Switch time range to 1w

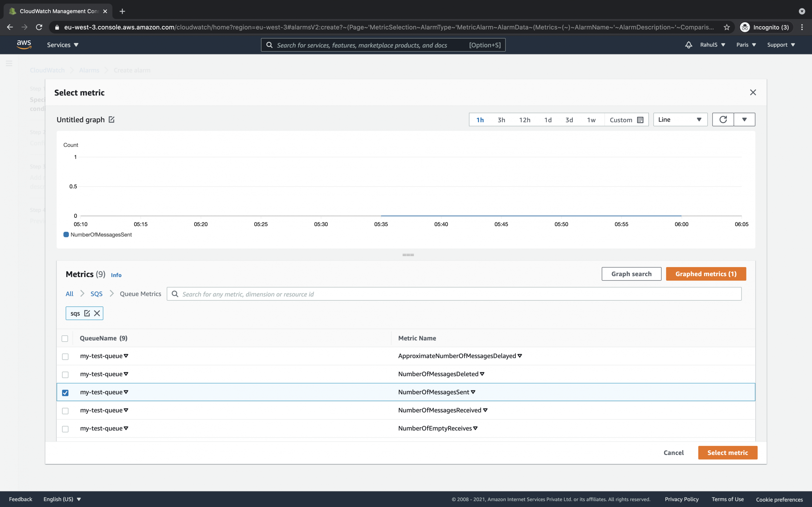(x=591, y=120)
